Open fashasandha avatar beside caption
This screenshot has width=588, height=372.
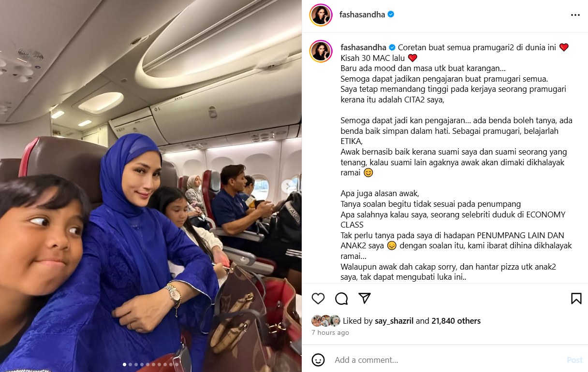click(x=321, y=51)
